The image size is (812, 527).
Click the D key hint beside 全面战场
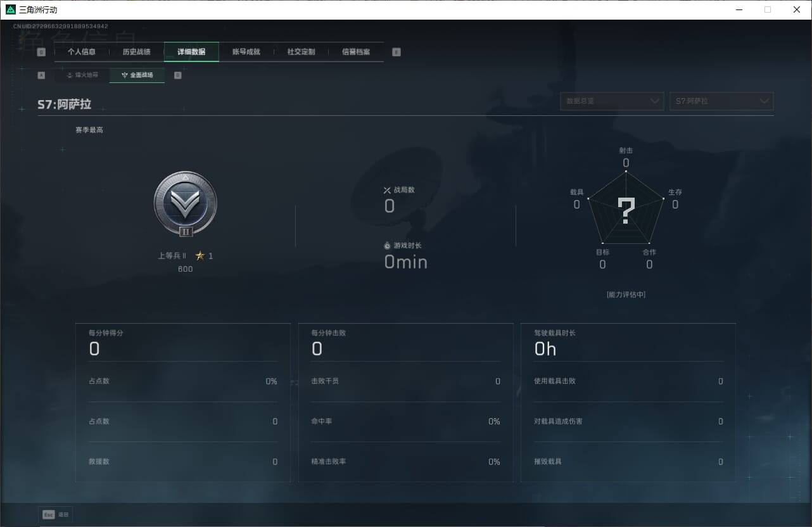(x=178, y=75)
